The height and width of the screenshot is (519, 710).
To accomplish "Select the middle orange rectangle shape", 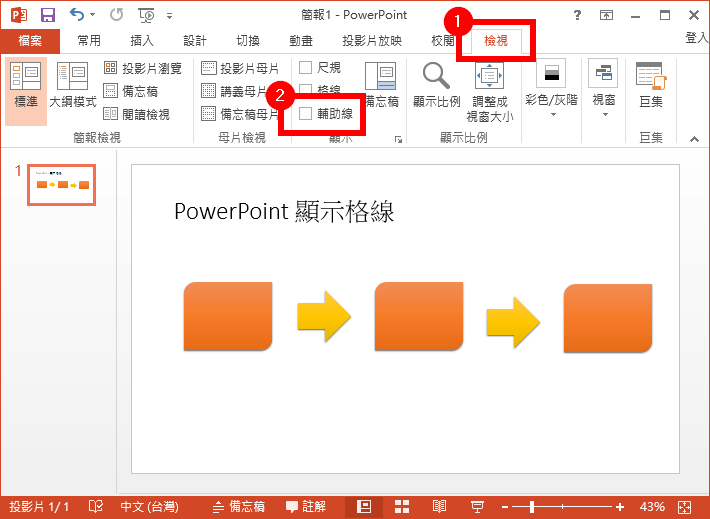I will click(x=419, y=316).
